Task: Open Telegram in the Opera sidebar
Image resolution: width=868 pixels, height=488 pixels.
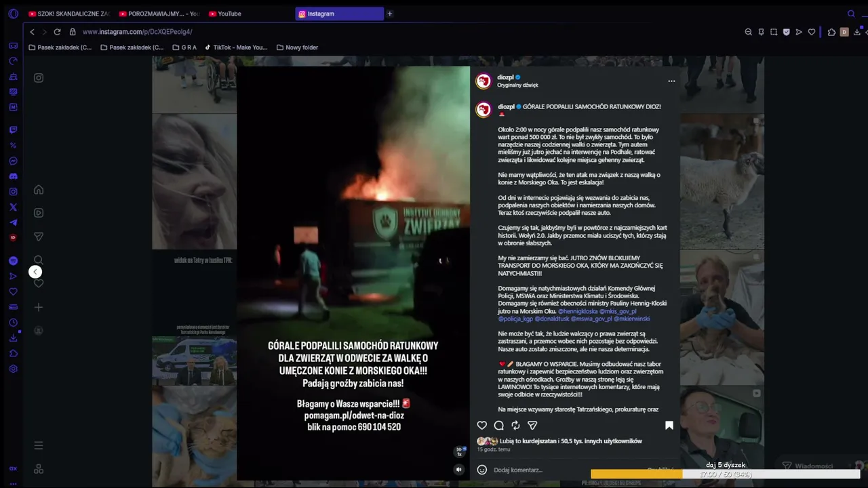Action: click(13, 222)
